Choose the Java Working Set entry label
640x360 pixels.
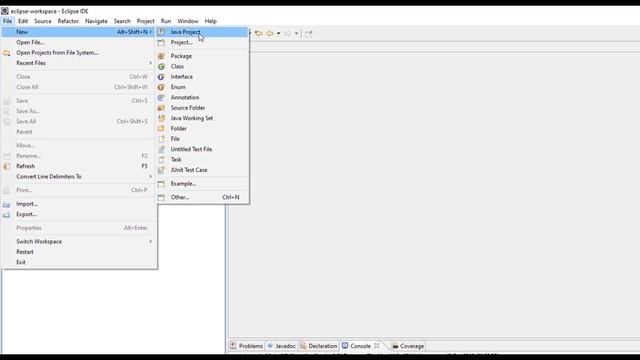click(x=192, y=118)
